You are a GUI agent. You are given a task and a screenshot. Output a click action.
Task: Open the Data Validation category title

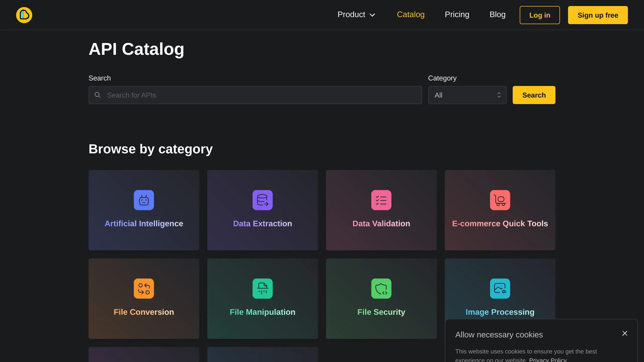(x=381, y=223)
